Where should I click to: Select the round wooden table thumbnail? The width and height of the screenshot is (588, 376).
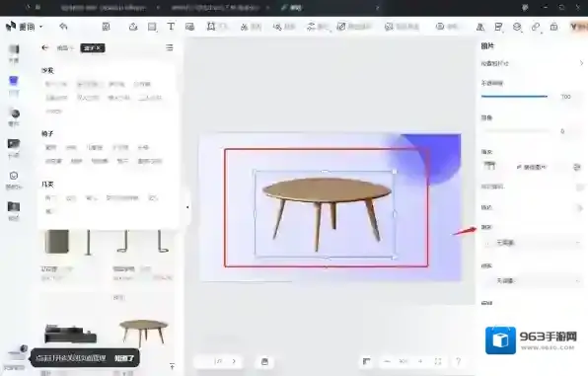[x=143, y=333]
